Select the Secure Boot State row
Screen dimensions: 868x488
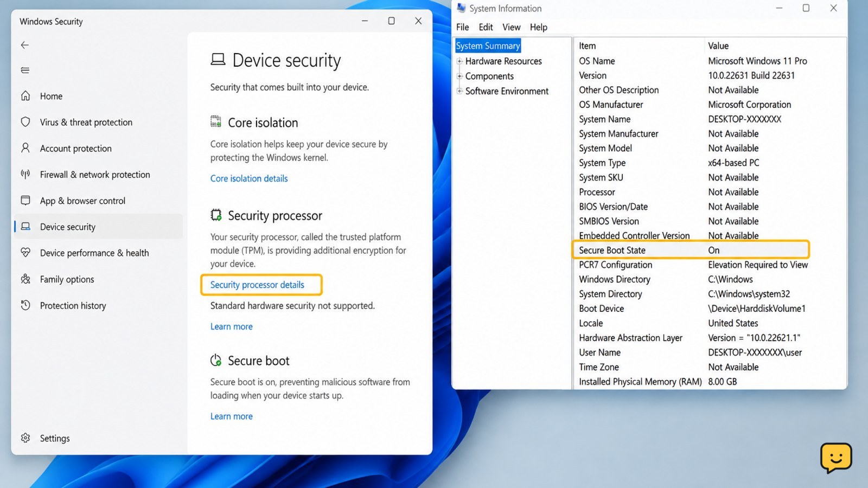(691, 250)
